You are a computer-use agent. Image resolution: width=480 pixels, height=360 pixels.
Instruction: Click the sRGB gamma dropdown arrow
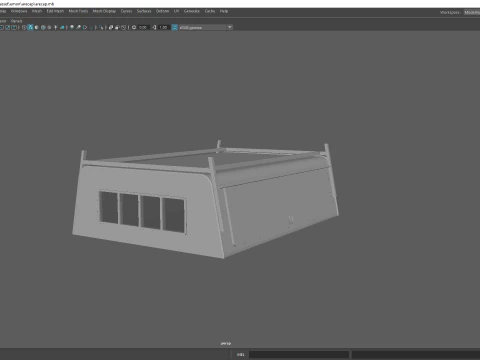tap(230, 27)
